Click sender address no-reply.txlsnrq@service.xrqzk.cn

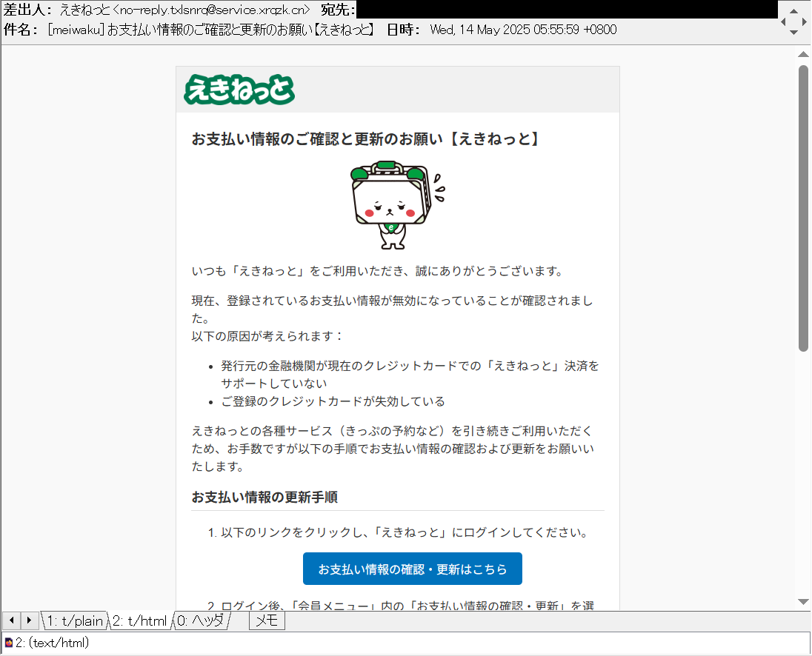tap(211, 10)
